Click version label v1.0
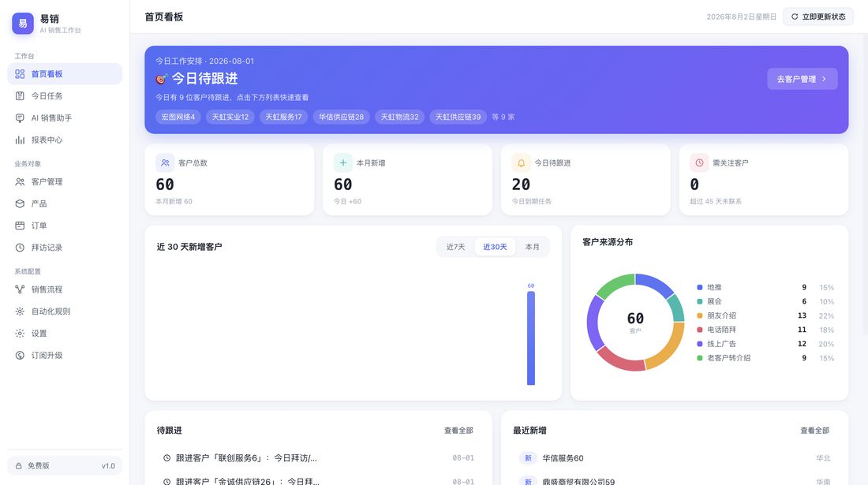The image size is (868, 485). click(108, 465)
